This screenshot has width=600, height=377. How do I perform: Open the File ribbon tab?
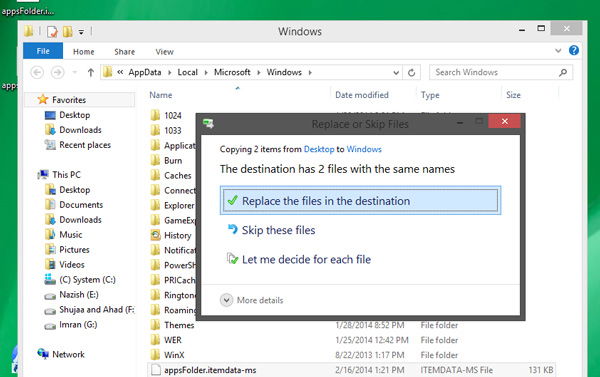pos(43,51)
